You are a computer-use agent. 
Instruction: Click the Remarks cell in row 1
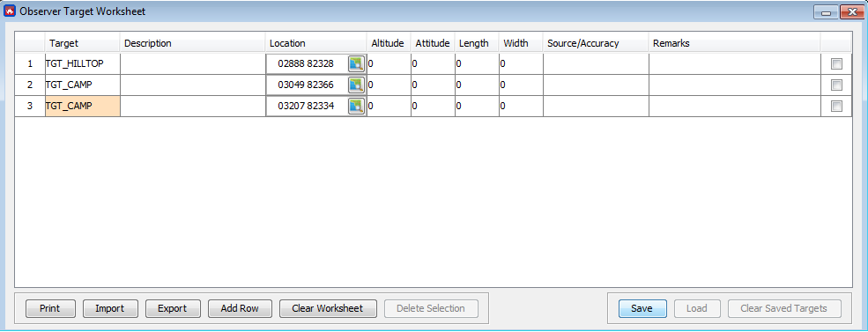[x=735, y=64]
